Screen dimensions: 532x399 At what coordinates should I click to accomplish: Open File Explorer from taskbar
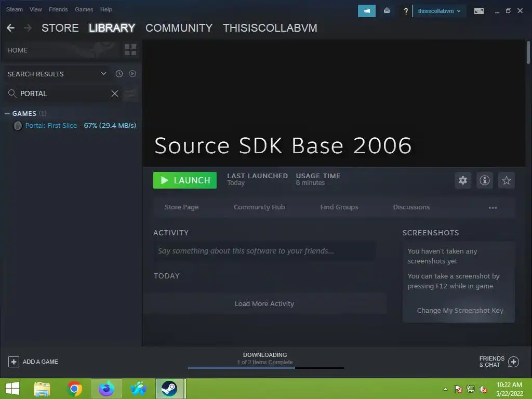tap(42, 389)
